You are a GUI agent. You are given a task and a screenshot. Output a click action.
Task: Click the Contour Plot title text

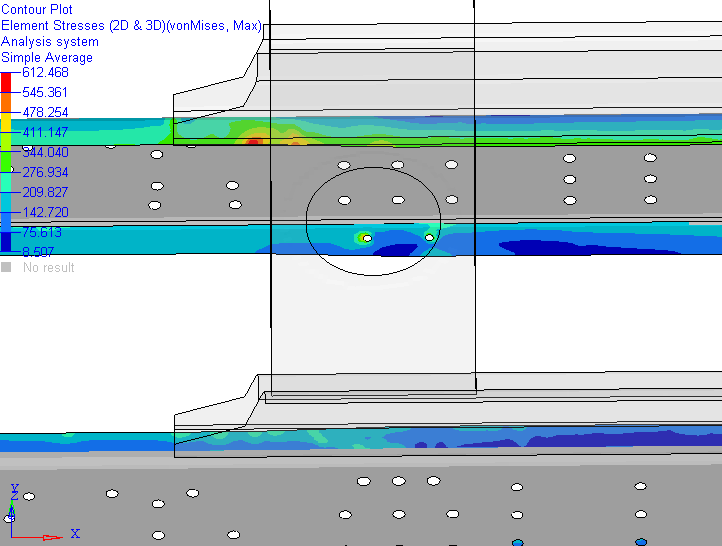click(x=37, y=9)
